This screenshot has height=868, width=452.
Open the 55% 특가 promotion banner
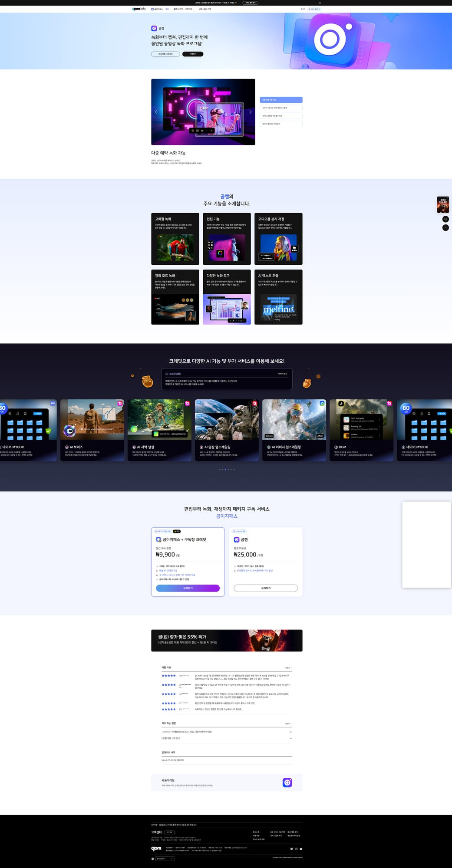click(x=227, y=640)
